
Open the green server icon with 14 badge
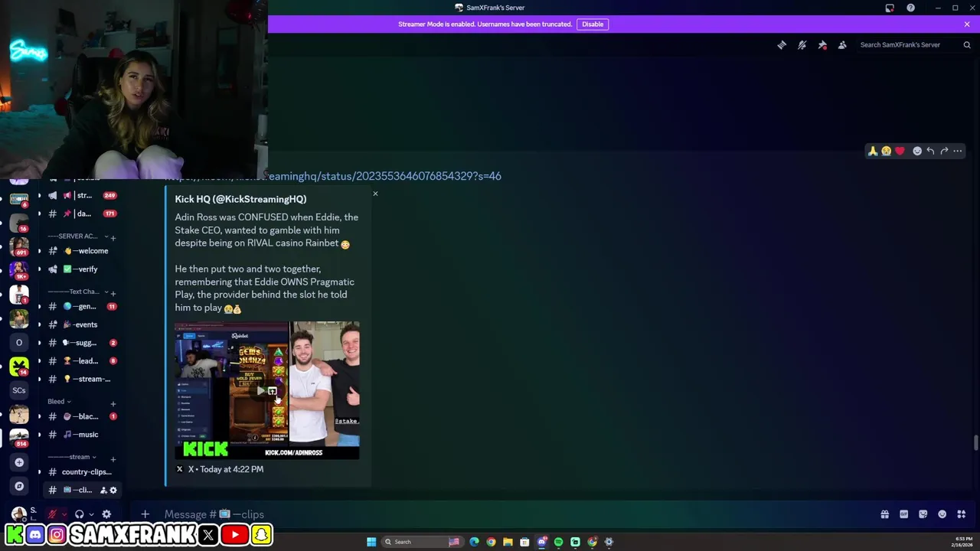19,366
